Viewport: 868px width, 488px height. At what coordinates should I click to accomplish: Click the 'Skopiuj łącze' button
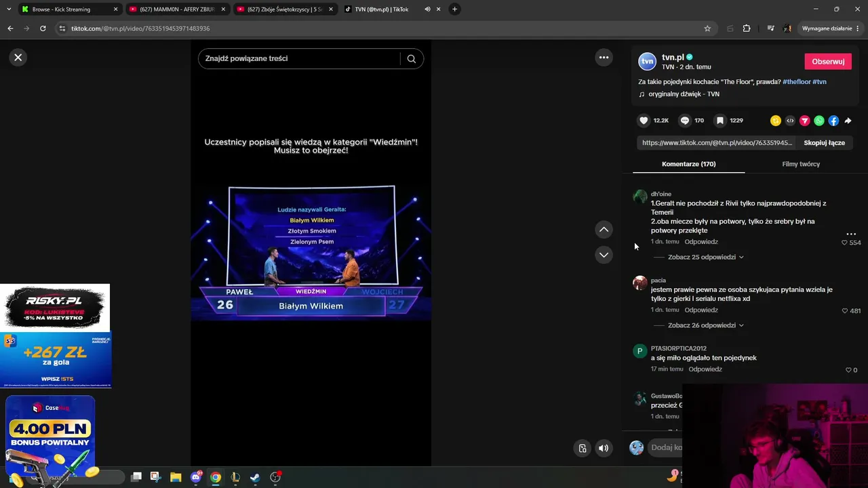tap(824, 143)
